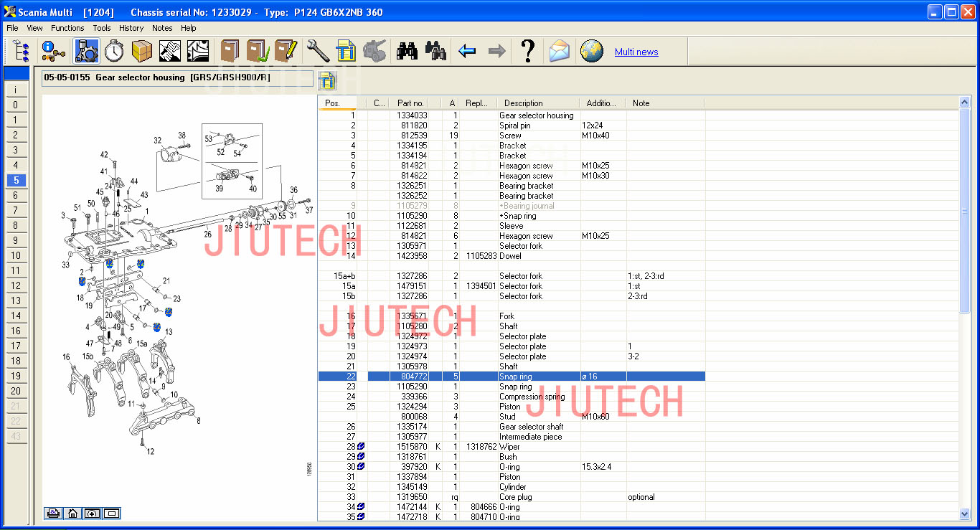Open help via the question mark icon
980x530 pixels.
pos(528,51)
